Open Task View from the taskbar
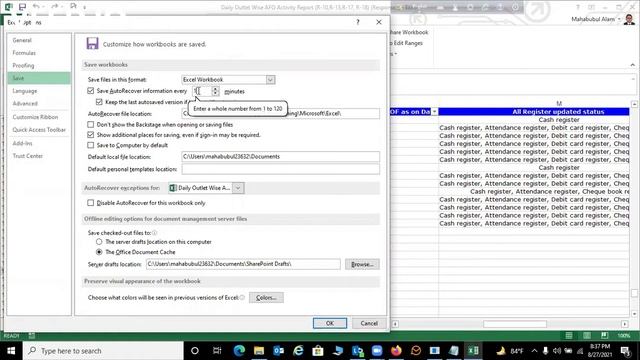The width and height of the screenshot is (640, 360). coord(217,351)
